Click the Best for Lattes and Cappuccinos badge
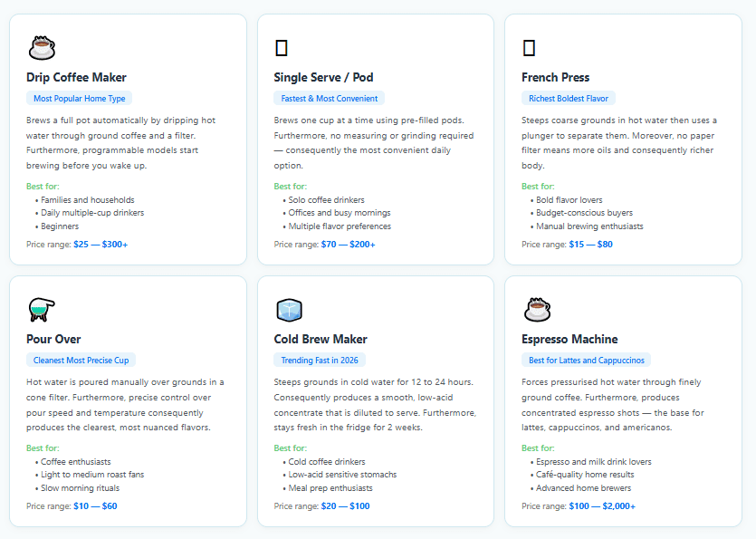The height and width of the screenshot is (539, 756). [x=587, y=361]
